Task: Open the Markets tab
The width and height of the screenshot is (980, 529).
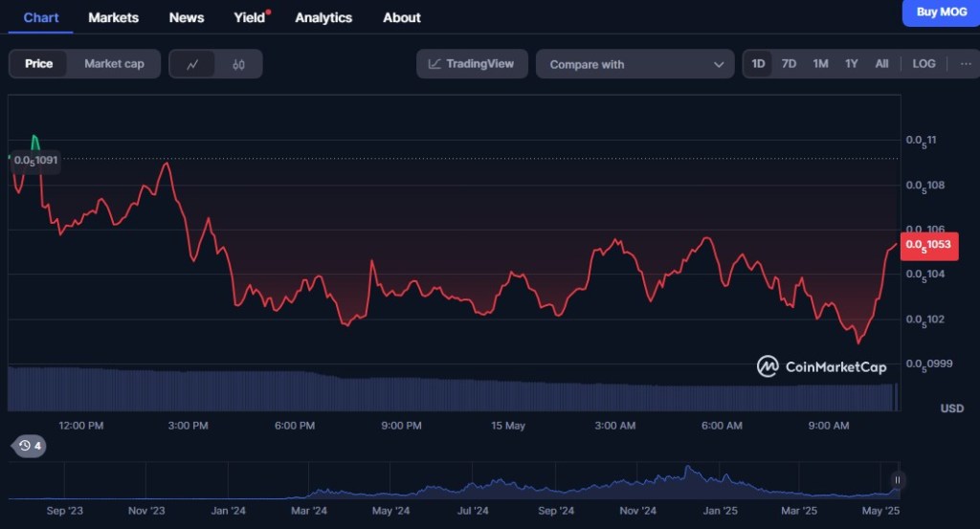Action: [113, 17]
